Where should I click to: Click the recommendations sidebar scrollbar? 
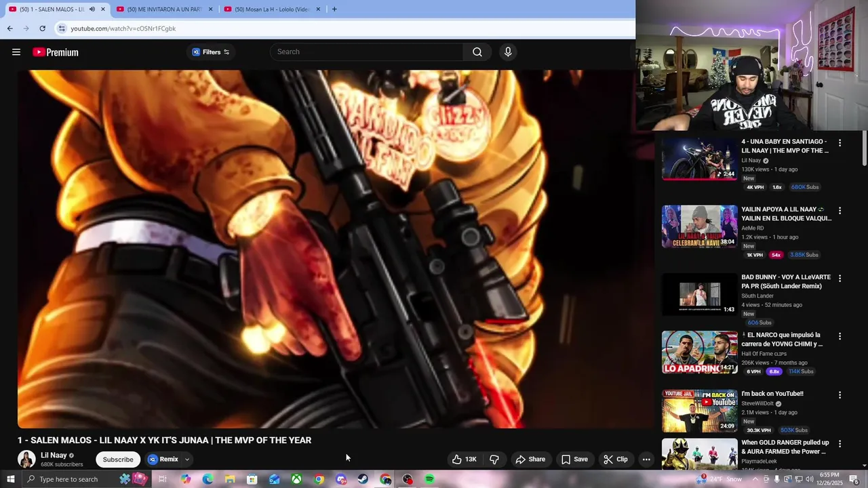click(865, 149)
